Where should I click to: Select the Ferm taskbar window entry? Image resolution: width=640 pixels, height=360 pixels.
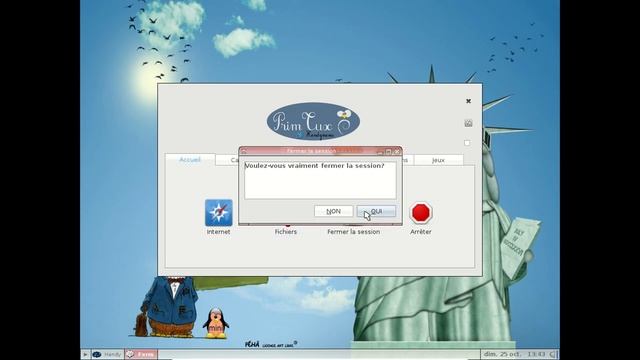coord(141,354)
